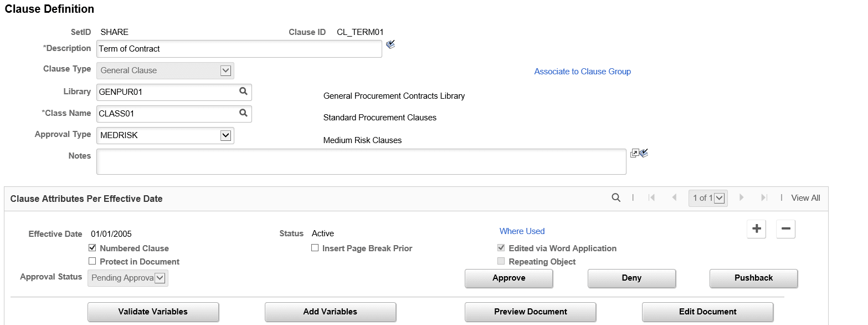
Task: Open Class Name lookup magnifier icon
Action: [243, 113]
